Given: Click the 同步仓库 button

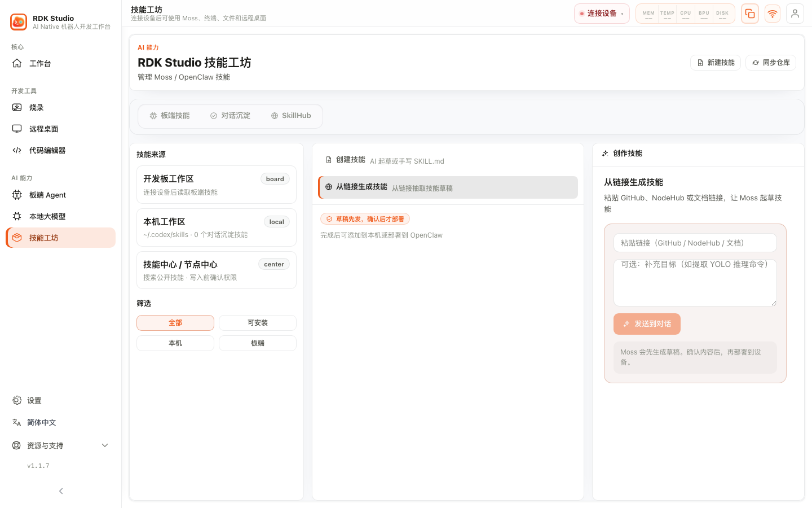Looking at the screenshot, I should pyautogui.click(x=771, y=63).
